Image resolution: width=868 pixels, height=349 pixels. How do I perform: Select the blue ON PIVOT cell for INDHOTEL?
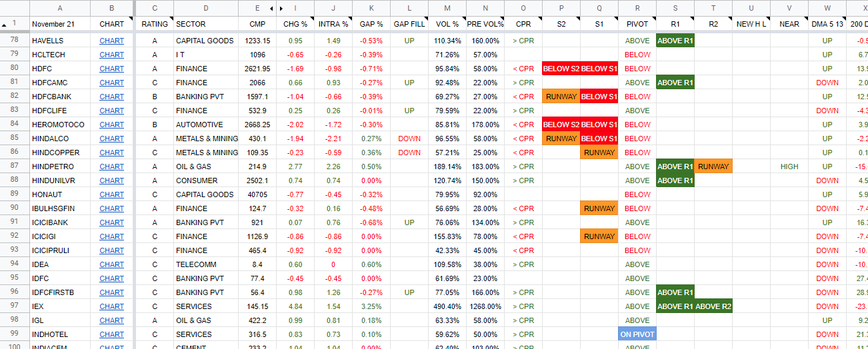coord(637,334)
